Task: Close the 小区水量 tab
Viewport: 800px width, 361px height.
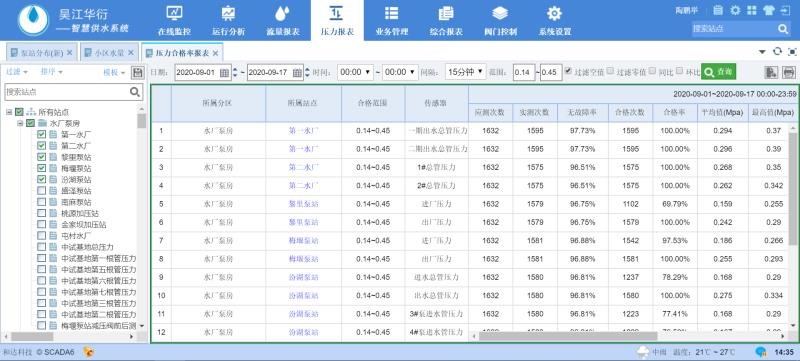Action: [131, 53]
